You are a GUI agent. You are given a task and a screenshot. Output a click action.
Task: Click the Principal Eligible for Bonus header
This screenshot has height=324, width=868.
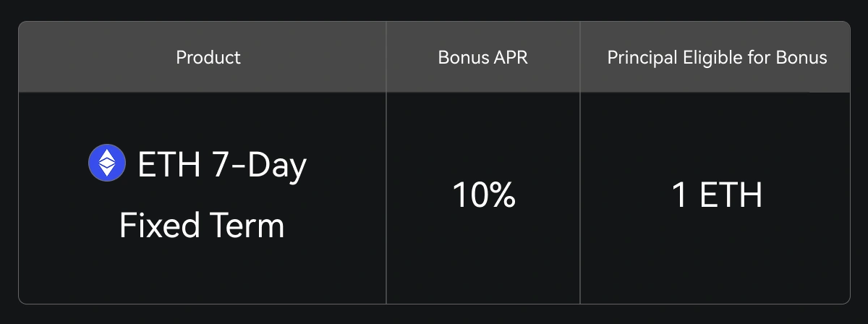[x=717, y=57]
